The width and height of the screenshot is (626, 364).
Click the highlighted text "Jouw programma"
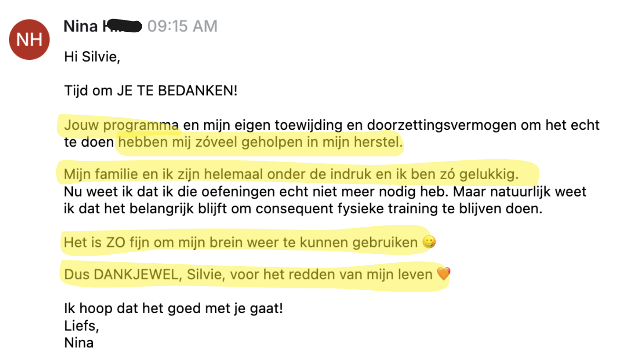(121, 125)
